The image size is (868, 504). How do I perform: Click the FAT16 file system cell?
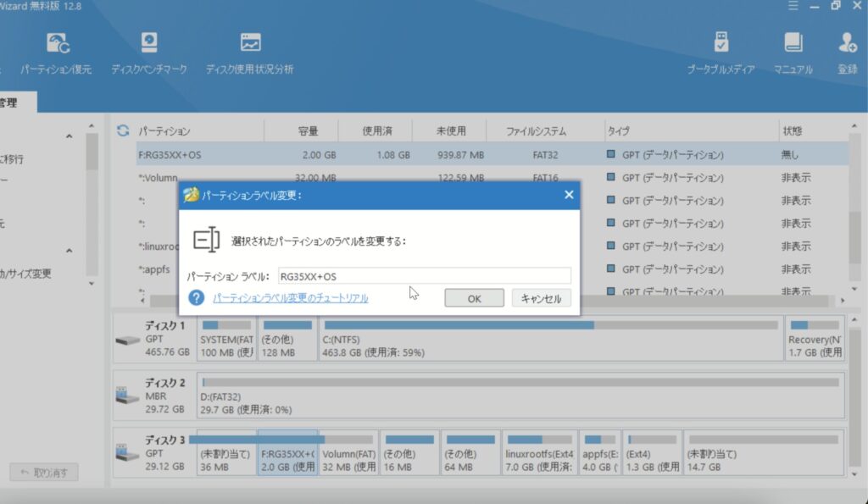tap(545, 178)
